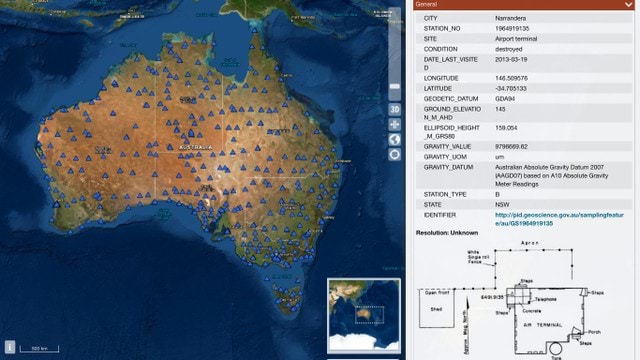Click the globe icon on the map
Viewport: 640px width, 360px height.
click(394, 140)
